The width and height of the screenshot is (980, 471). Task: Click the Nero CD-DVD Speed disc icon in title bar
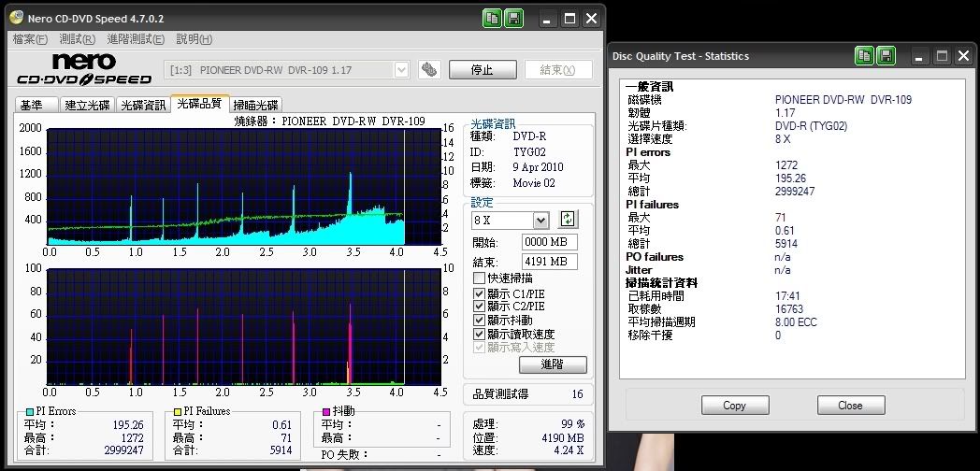point(16,18)
